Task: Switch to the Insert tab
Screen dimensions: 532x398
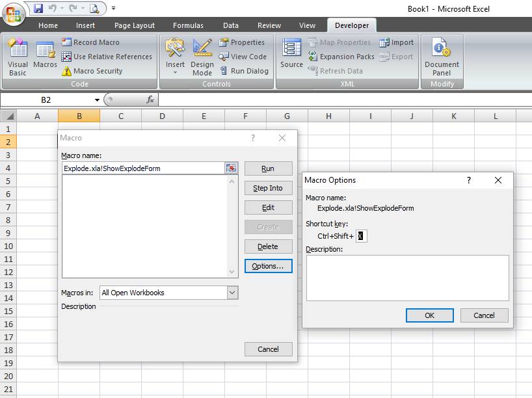Action: point(85,25)
